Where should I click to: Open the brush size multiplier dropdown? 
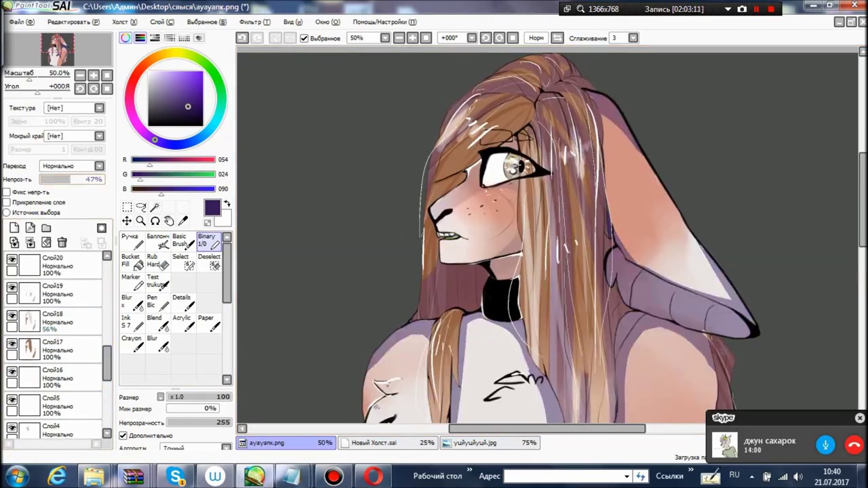161,397
